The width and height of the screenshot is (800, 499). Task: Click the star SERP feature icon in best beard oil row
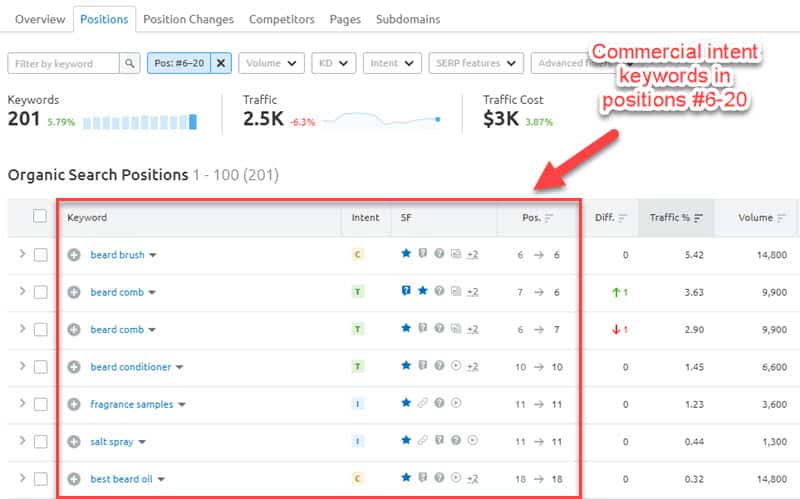pos(406,478)
